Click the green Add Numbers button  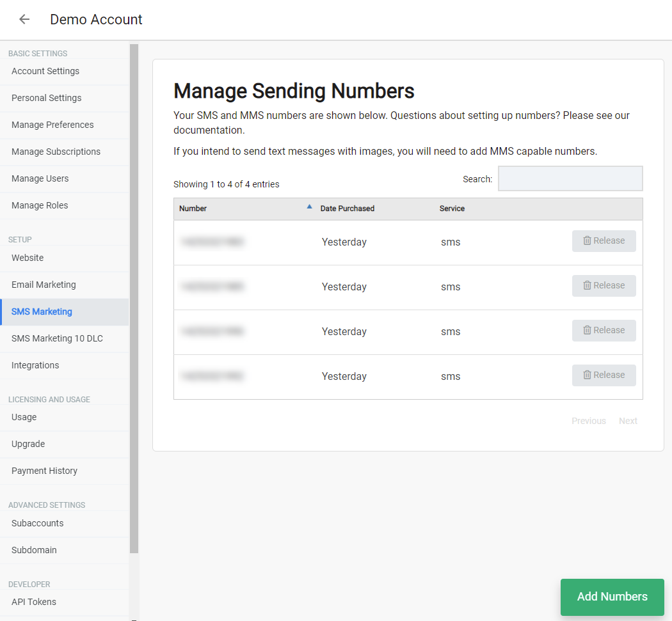(x=612, y=597)
